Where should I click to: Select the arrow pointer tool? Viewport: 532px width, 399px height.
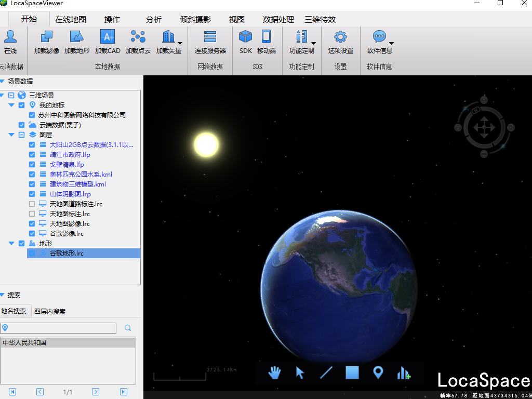[300, 373]
